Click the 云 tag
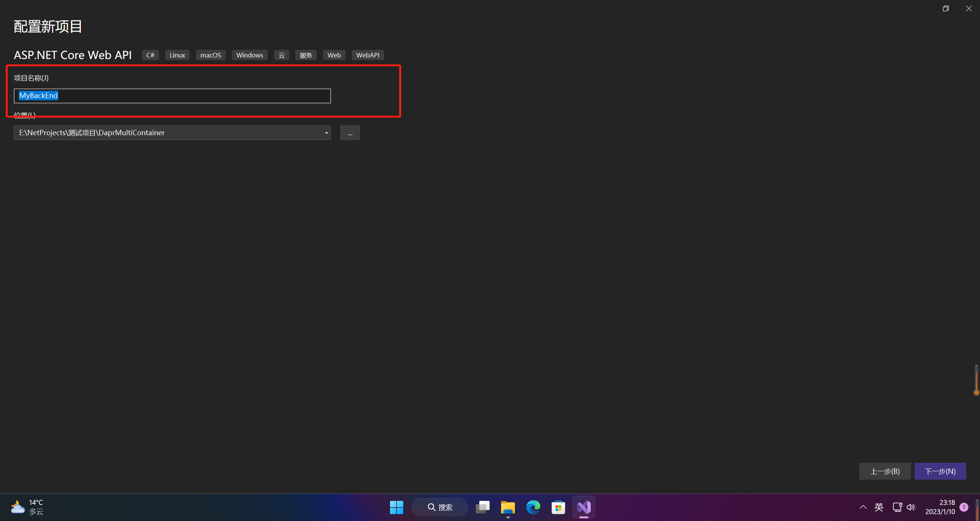This screenshot has width=980, height=521. pos(281,55)
